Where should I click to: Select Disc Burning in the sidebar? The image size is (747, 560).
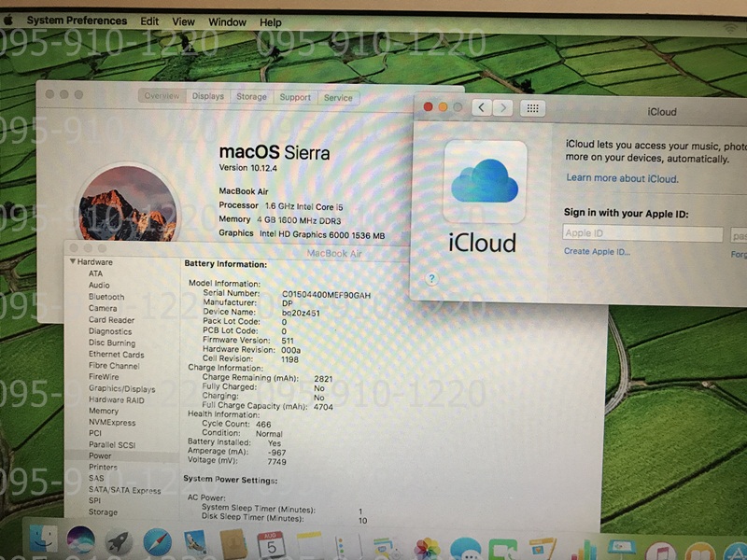click(x=112, y=343)
